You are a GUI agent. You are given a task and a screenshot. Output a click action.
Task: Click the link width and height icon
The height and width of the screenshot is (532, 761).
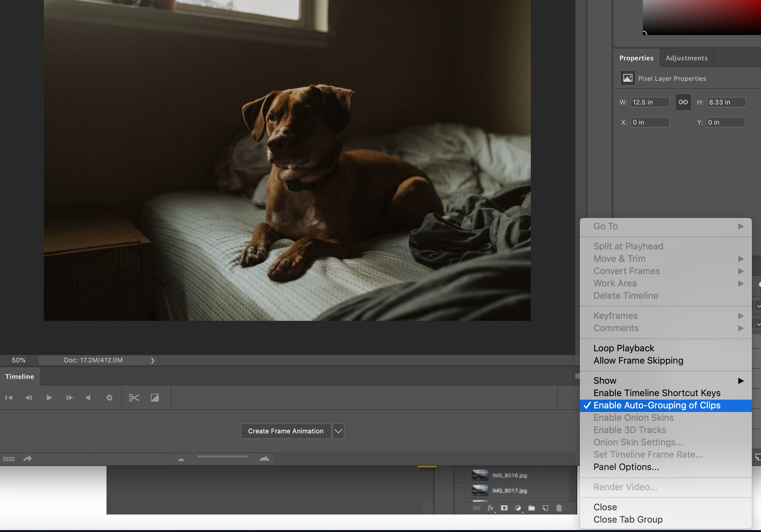pyautogui.click(x=683, y=102)
